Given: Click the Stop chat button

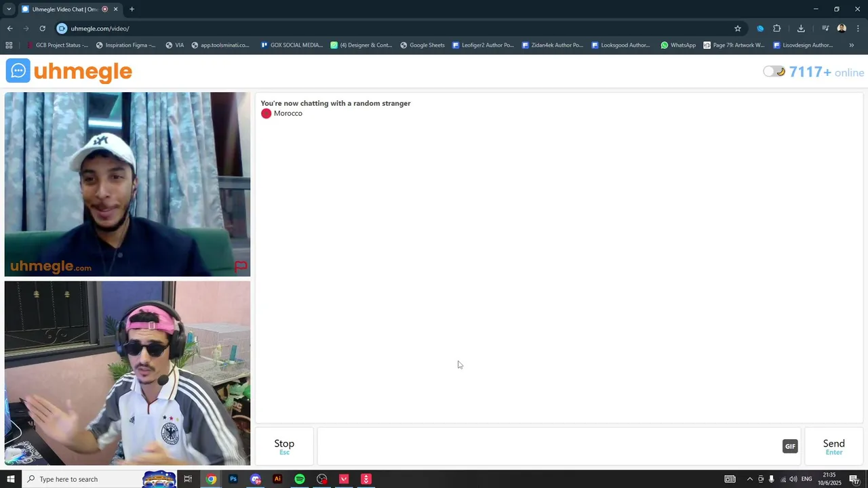Looking at the screenshot, I should pyautogui.click(x=284, y=446).
